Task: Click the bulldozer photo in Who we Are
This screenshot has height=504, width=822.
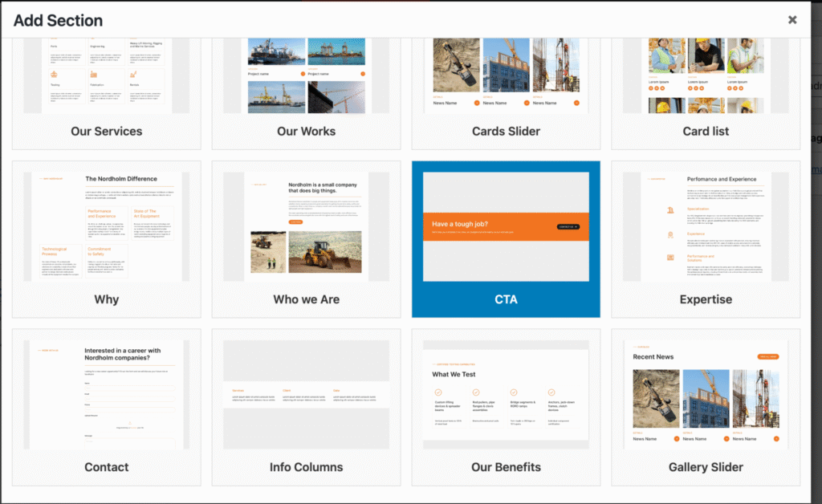Action: click(325, 251)
